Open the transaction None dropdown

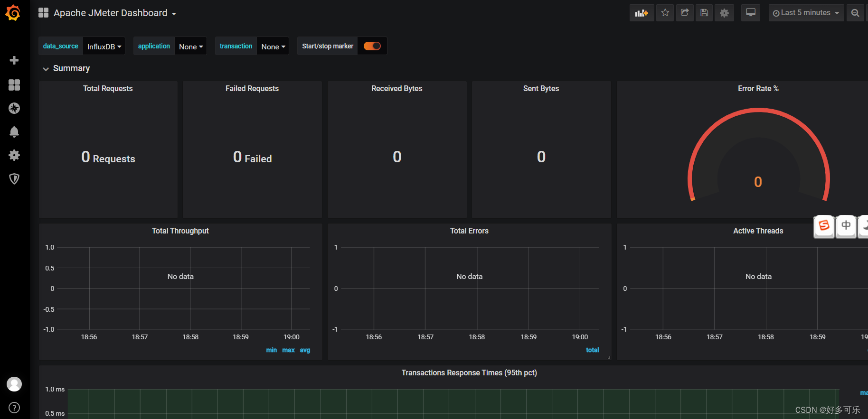click(273, 46)
